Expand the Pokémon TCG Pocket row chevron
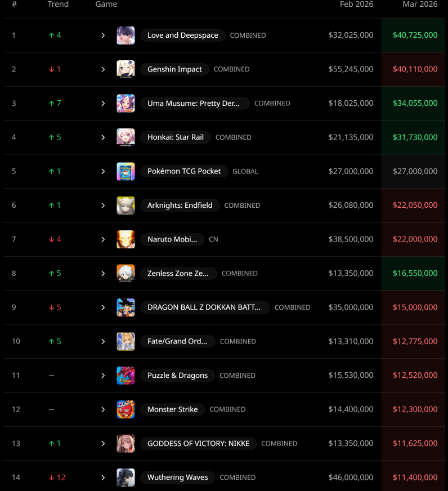This screenshot has height=491, width=448. [x=103, y=171]
